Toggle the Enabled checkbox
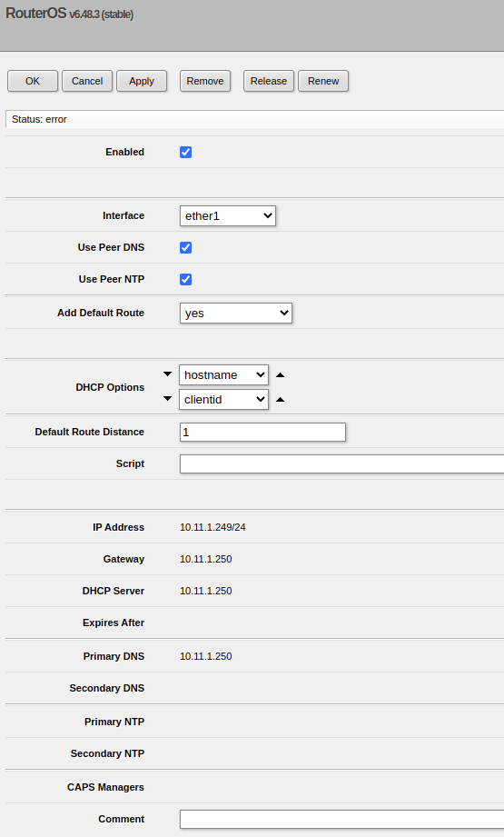The image size is (504, 837). [185, 152]
